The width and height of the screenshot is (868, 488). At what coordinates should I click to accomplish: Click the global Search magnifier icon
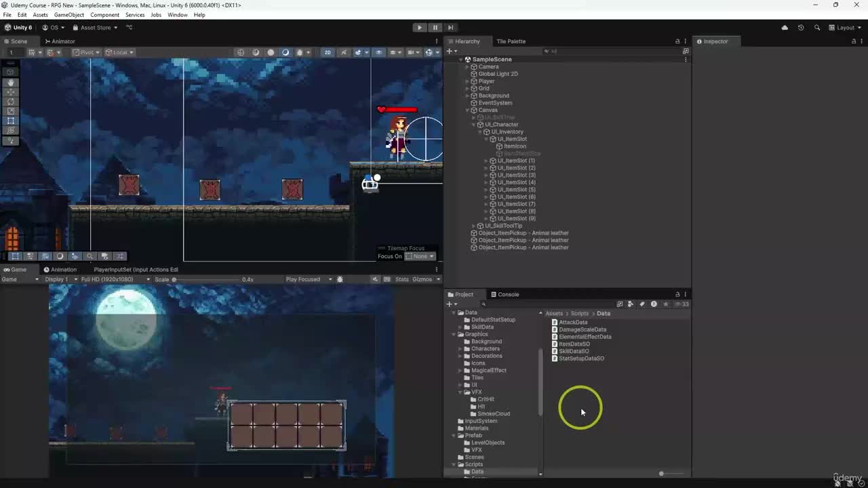point(817,28)
